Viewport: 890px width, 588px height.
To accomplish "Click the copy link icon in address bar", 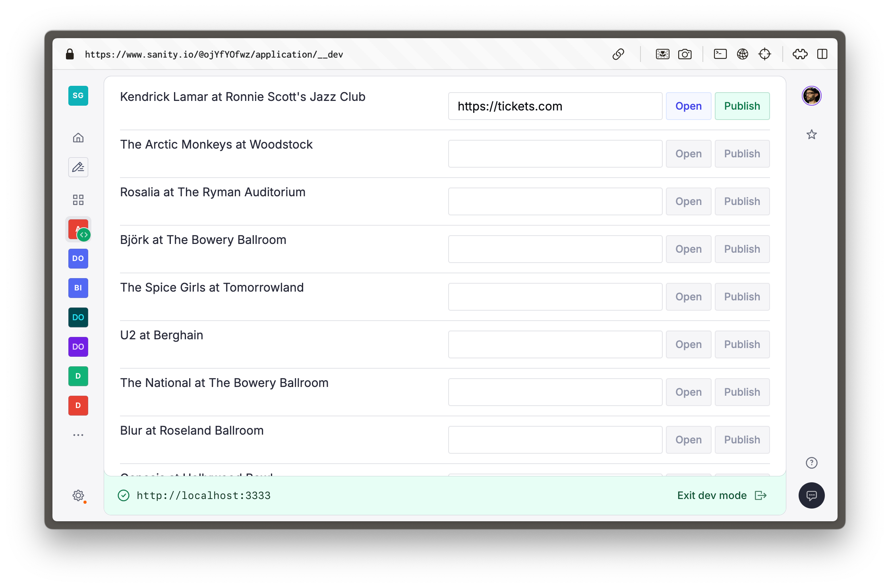I will pos(618,54).
